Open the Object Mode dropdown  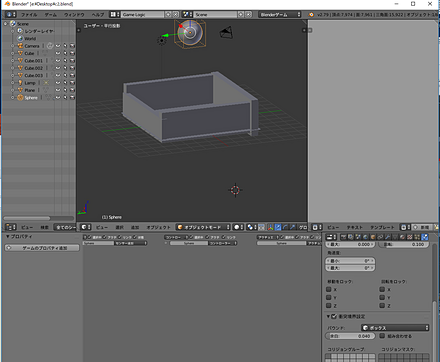203,227
